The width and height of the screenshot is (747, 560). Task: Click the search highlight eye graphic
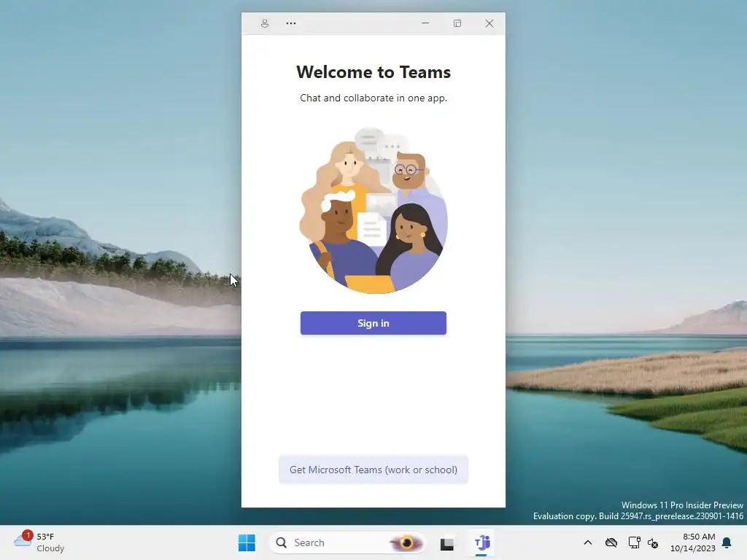[x=406, y=542]
